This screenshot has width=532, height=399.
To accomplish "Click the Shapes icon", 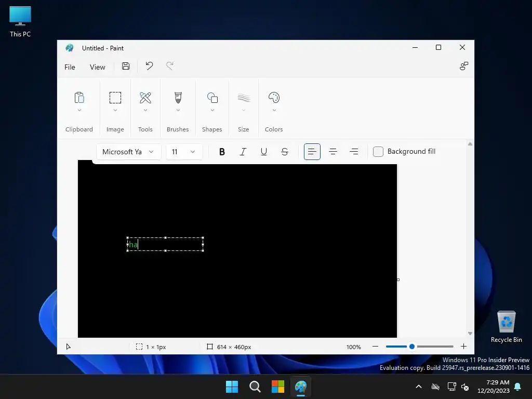I will coord(212,98).
